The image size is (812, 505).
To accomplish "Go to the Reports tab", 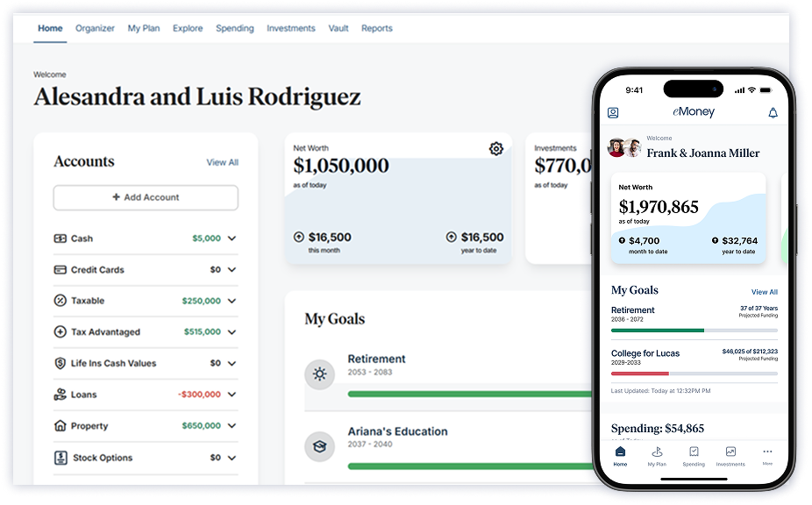I will (377, 28).
